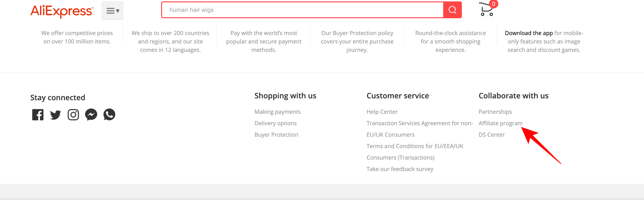The width and height of the screenshot is (644, 200).
Task: Open the Making payments link
Action: click(277, 112)
